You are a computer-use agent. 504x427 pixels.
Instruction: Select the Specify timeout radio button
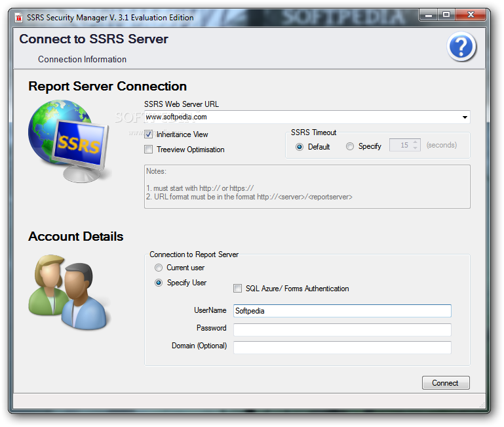(x=350, y=146)
